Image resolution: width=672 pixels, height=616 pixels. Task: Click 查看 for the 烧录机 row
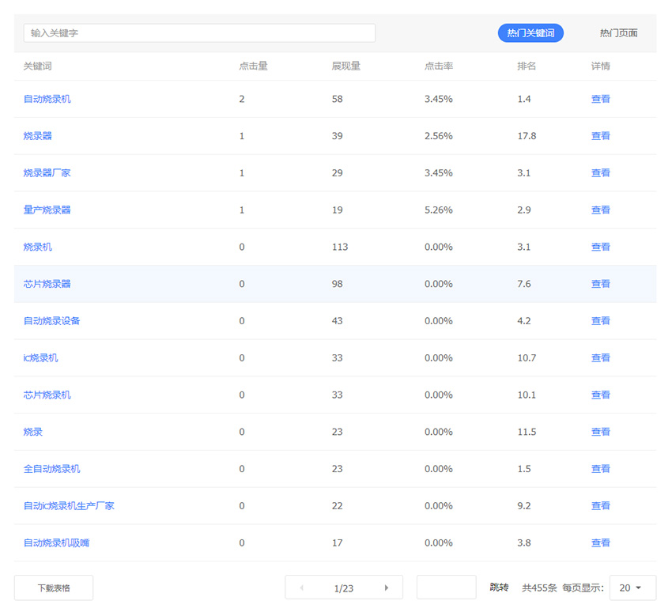600,247
